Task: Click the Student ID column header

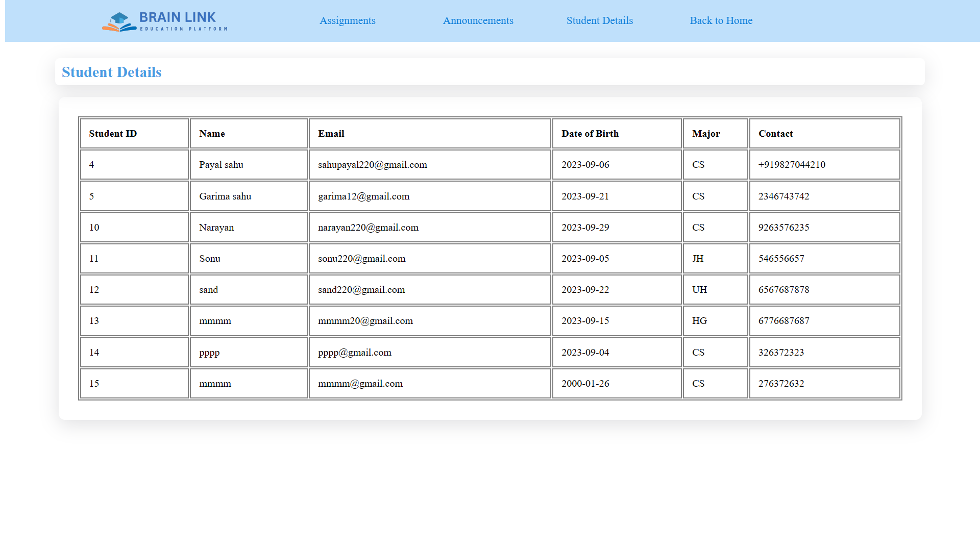Action: (x=113, y=134)
